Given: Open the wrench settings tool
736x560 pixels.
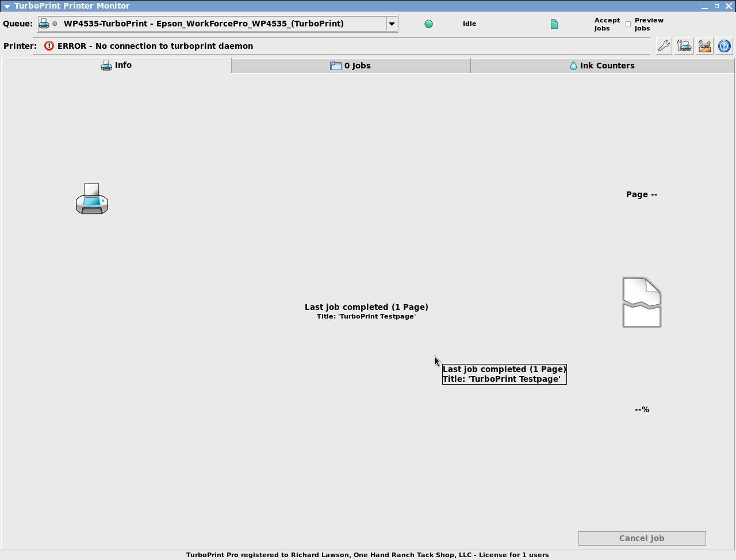Looking at the screenshot, I should click(x=664, y=46).
